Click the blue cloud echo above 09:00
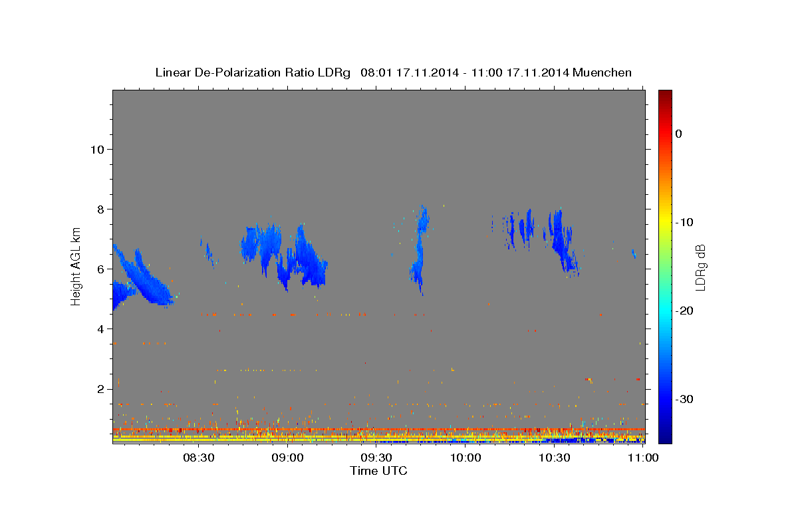This screenshot has height=532, width=798. (285, 256)
